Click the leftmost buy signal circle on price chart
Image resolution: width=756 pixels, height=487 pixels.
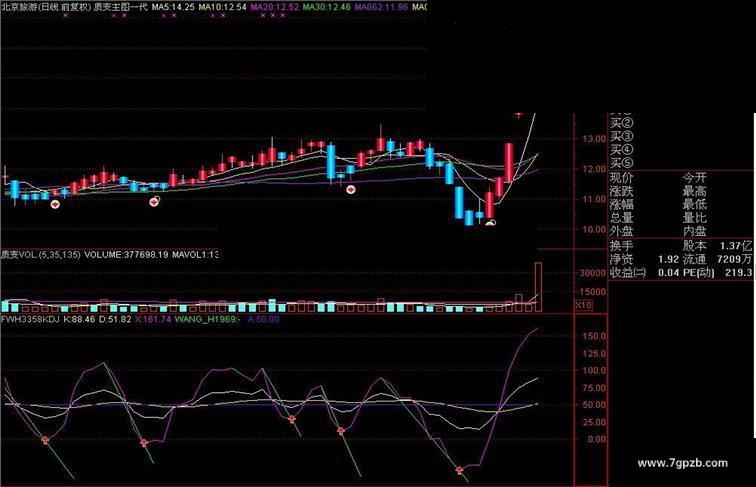pyautogui.click(x=55, y=204)
